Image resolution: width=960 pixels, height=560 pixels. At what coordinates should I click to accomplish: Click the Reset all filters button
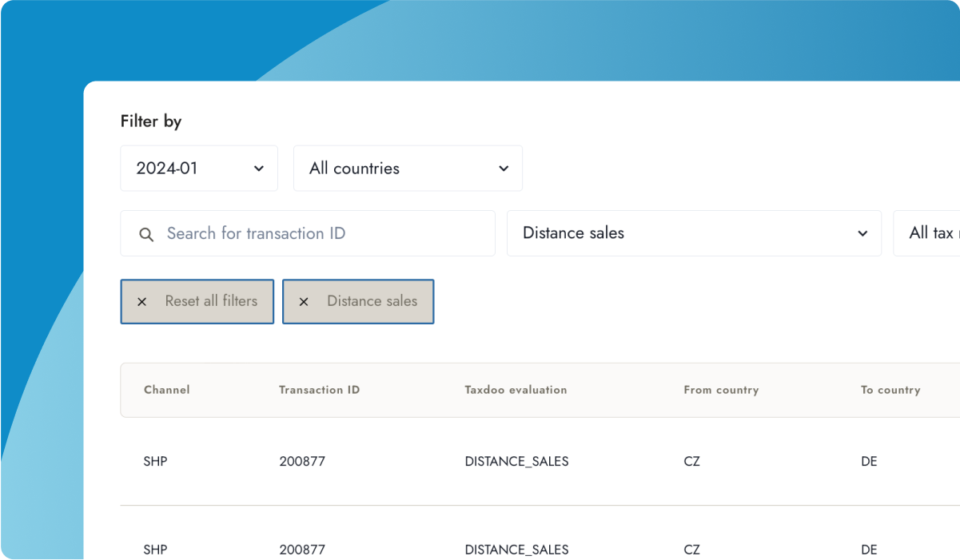tap(197, 301)
